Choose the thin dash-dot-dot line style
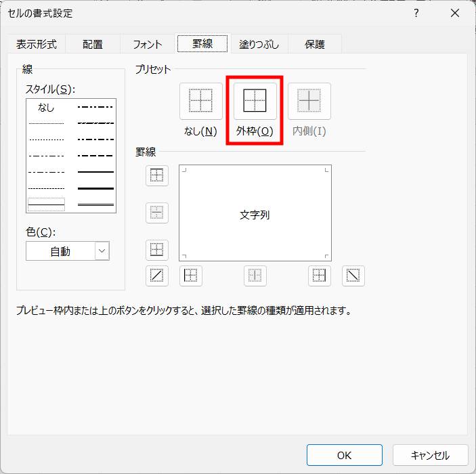Screen dimensions: 476x474 (x=46, y=156)
